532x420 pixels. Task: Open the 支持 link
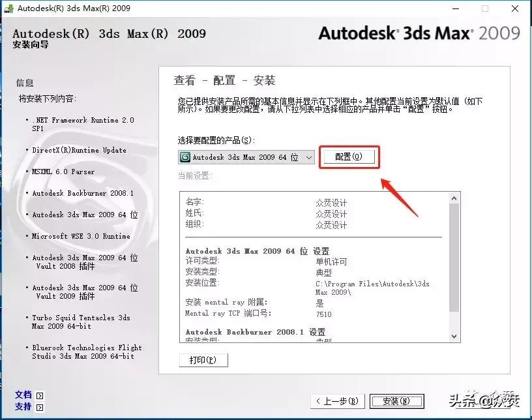coord(23,406)
